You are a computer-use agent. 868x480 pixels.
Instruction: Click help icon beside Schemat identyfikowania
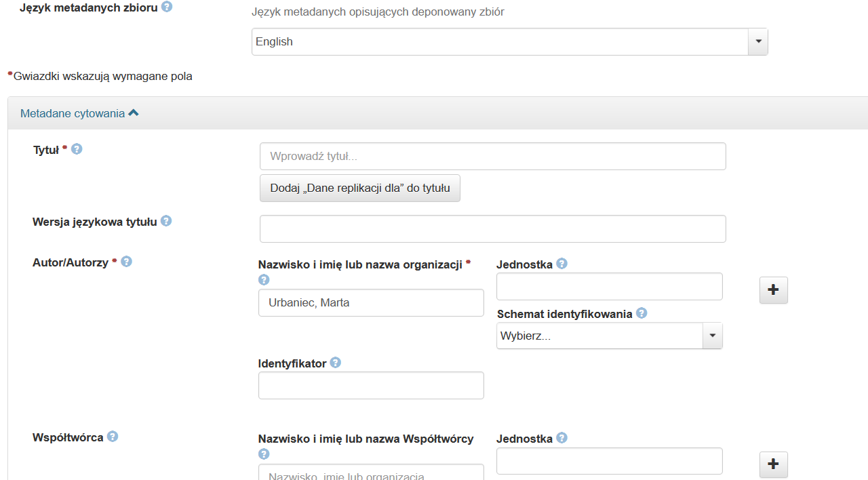coord(642,313)
